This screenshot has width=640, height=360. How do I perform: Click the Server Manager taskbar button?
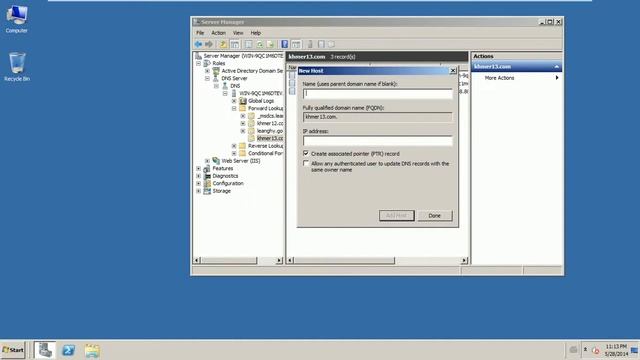(x=44, y=350)
